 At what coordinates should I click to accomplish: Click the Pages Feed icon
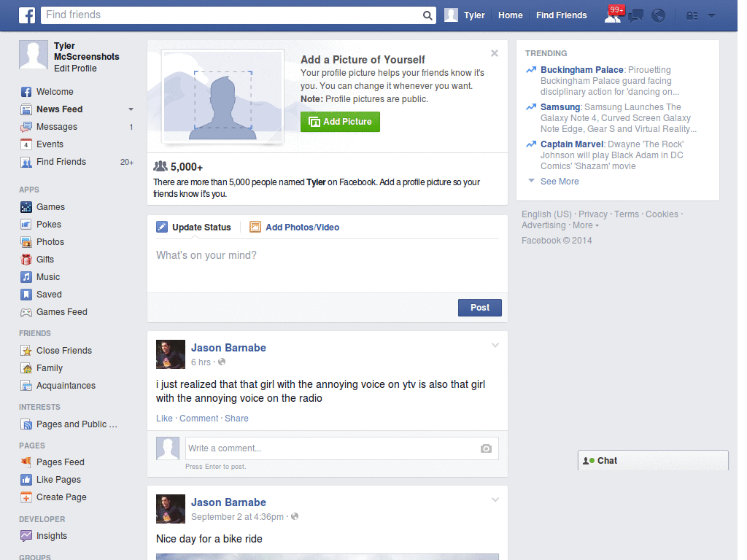26,462
